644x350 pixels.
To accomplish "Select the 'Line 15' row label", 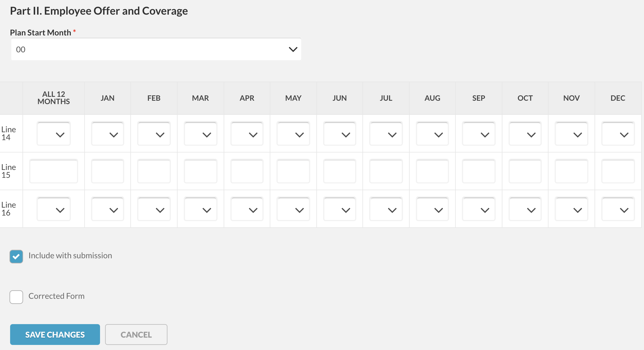I will click(9, 171).
